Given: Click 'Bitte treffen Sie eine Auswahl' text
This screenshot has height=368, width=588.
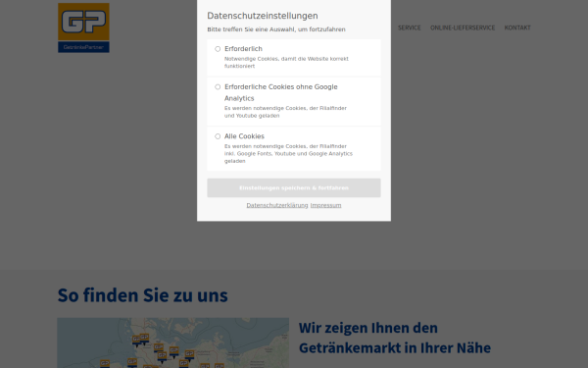Looking at the screenshot, I should 276,29.
